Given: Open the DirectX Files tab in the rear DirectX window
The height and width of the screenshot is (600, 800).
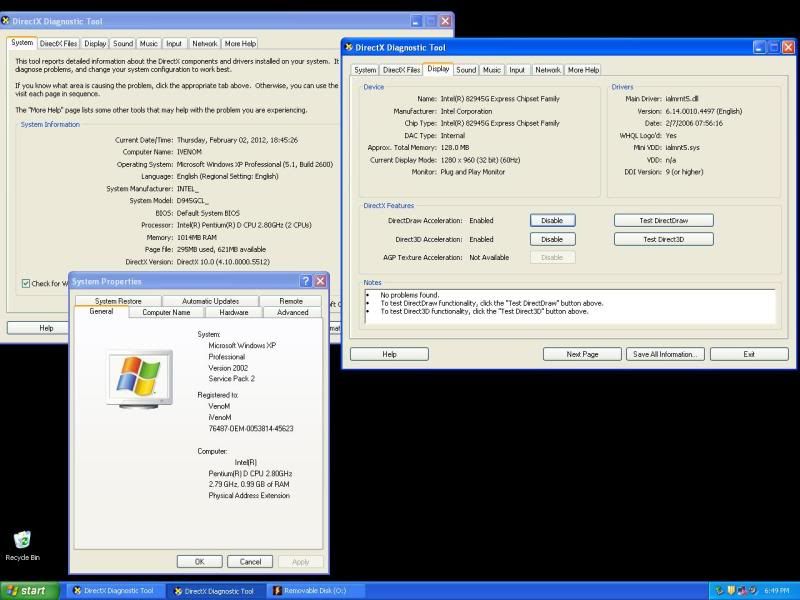Looking at the screenshot, I should coord(59,44).
